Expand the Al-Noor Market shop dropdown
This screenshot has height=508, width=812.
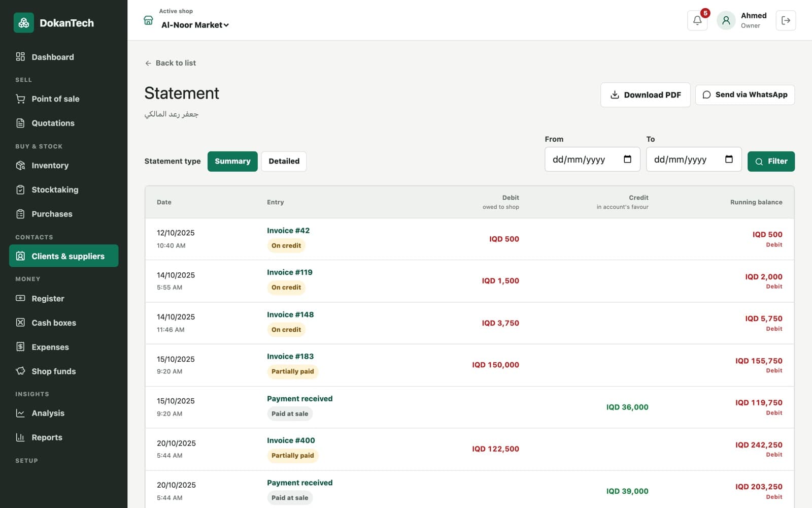(x=195, y=25)
